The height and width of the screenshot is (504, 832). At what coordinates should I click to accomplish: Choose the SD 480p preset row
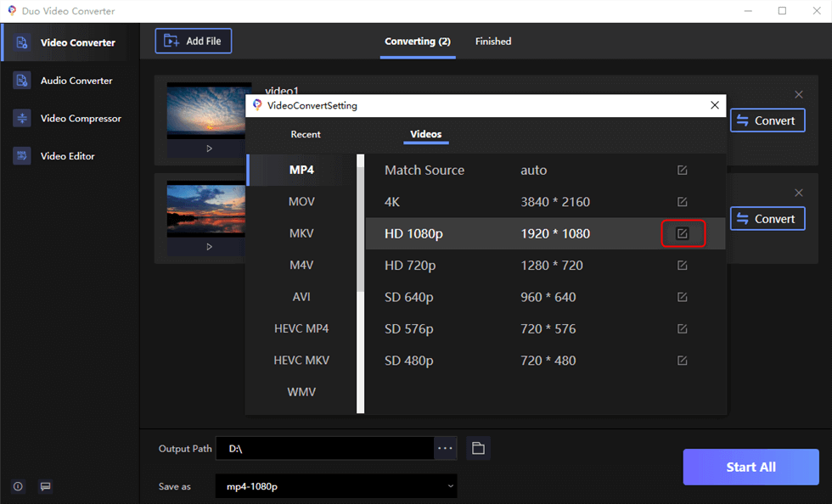tap(545, 361)
